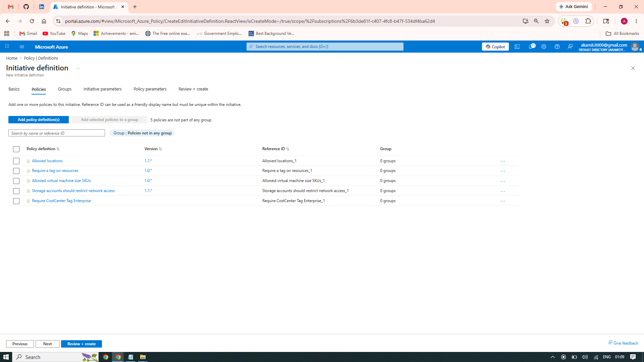Focus Search by name or reference ID field
644x362 pixels.
tap(57, 133)
